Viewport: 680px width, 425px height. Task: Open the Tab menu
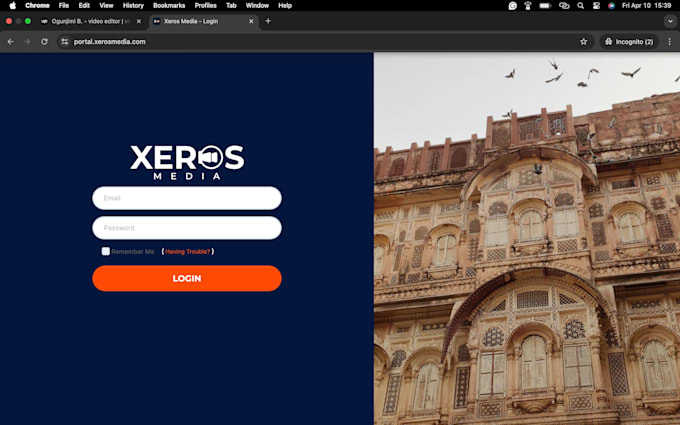pos(231,6)
